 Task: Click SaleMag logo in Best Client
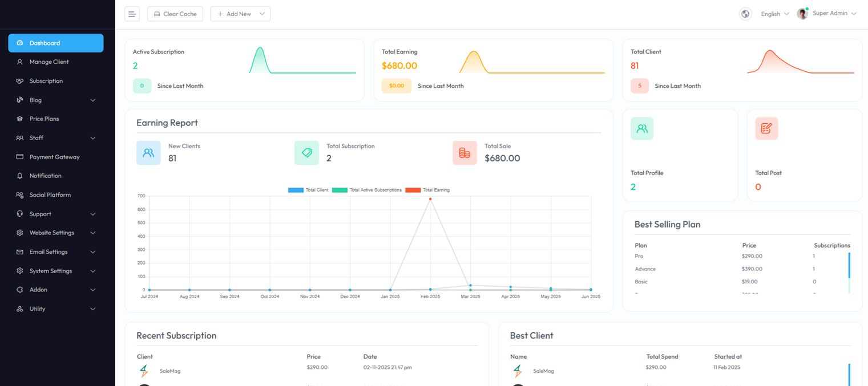pos(518,371)
